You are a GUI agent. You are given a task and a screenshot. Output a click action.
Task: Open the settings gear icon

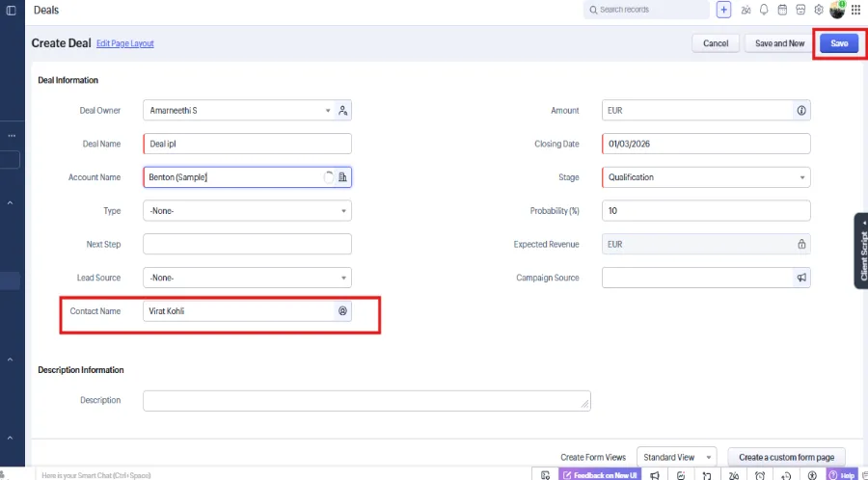pyautogui.click(x=819, y=10)
